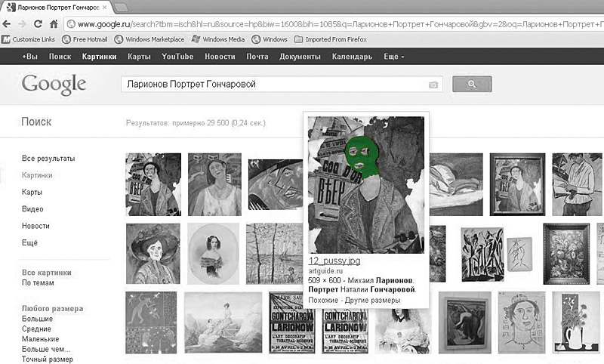This screenshot has width=604, height=364.
Task: Click enlarged green-mask portrait preview
Action: point(366,185)
